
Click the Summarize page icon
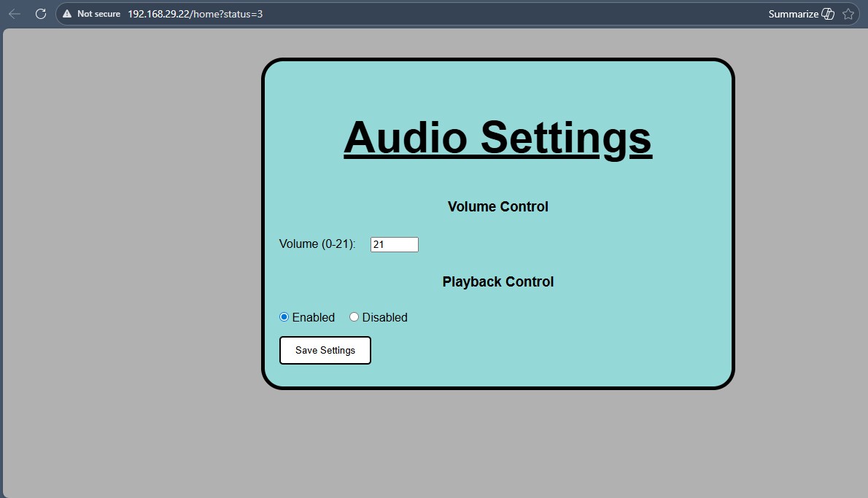pyautogui.click(x=828, y=13)
